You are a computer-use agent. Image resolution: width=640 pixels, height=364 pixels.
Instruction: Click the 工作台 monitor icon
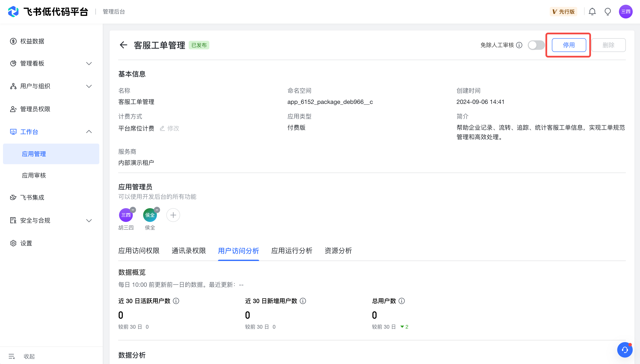13,132
